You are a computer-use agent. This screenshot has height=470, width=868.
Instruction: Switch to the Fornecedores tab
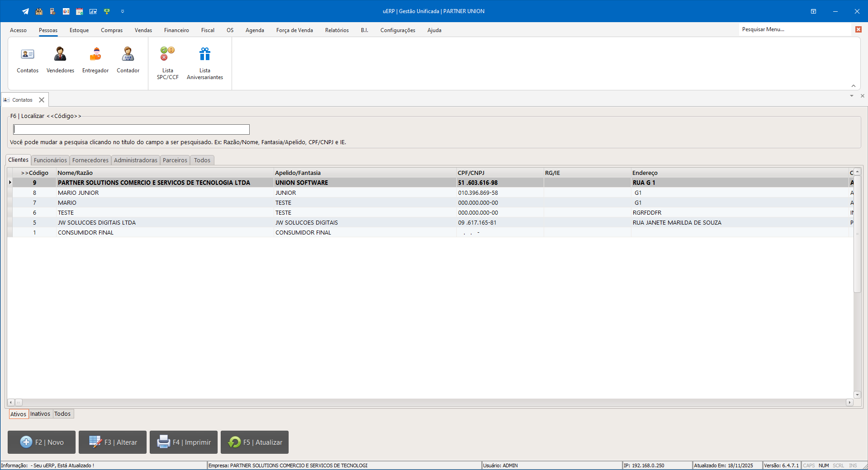tap(90, 160)
